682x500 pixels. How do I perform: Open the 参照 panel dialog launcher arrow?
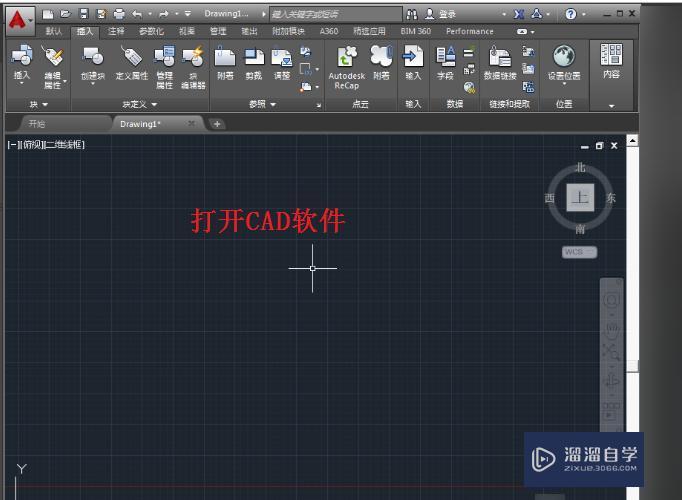pos(319,105)
